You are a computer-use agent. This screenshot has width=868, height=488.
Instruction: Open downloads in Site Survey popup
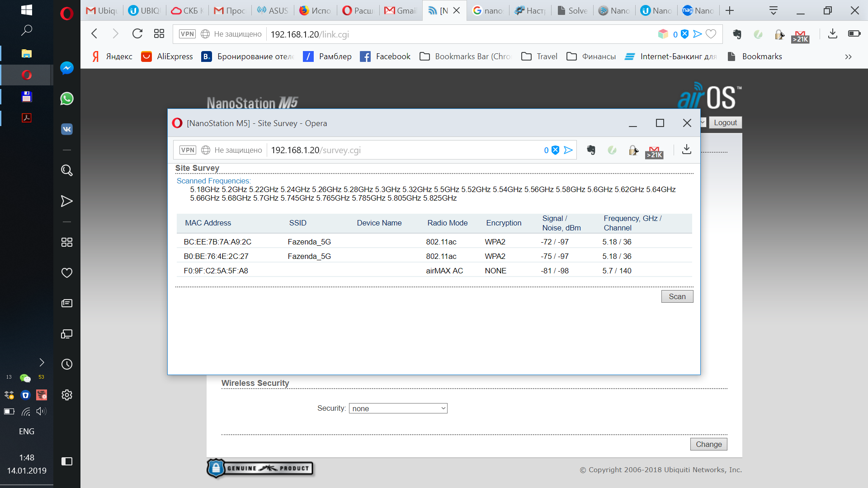[687, 150]
